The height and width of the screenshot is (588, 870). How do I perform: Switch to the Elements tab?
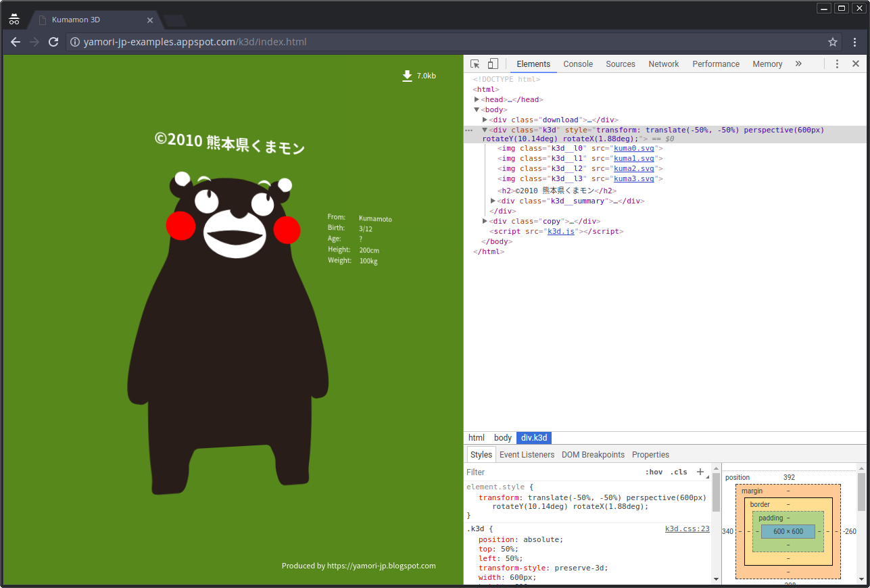click(x=533, y=64)
